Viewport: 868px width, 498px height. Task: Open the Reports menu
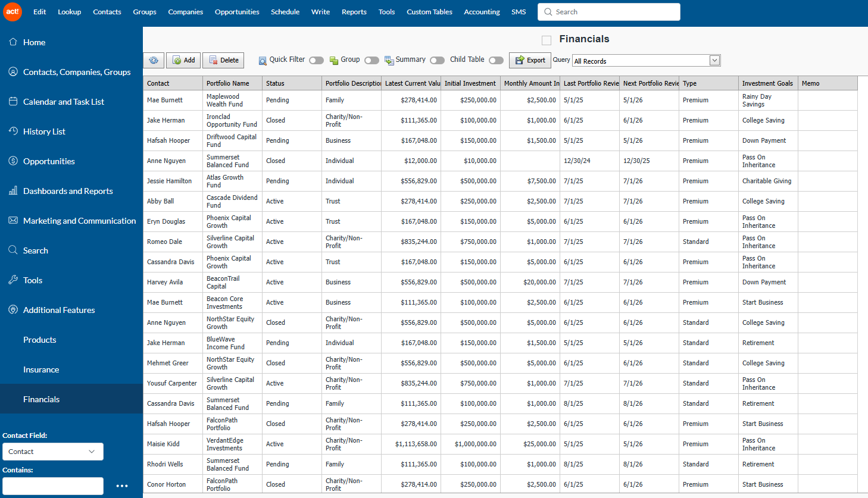click(x=354, y=12)
